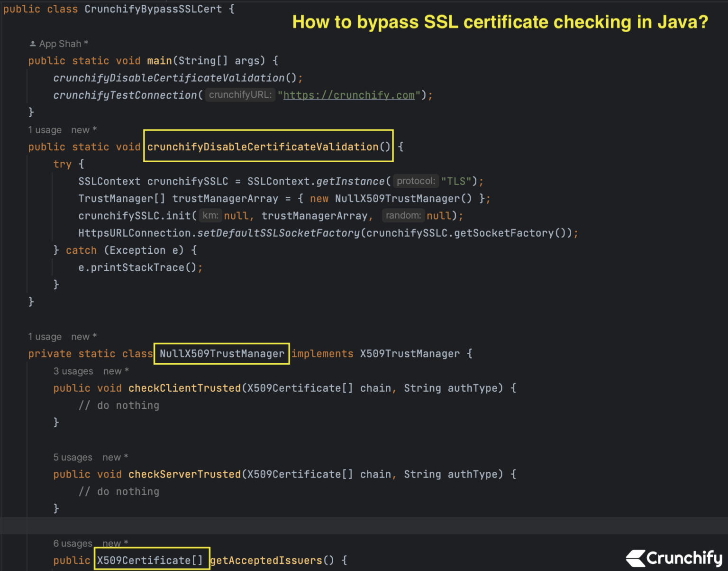Click 1 usage above crunchifyDisableCertificateValidation
Image resolution: width=728 pixels, height=571 pixels.
tap(45, 129)
